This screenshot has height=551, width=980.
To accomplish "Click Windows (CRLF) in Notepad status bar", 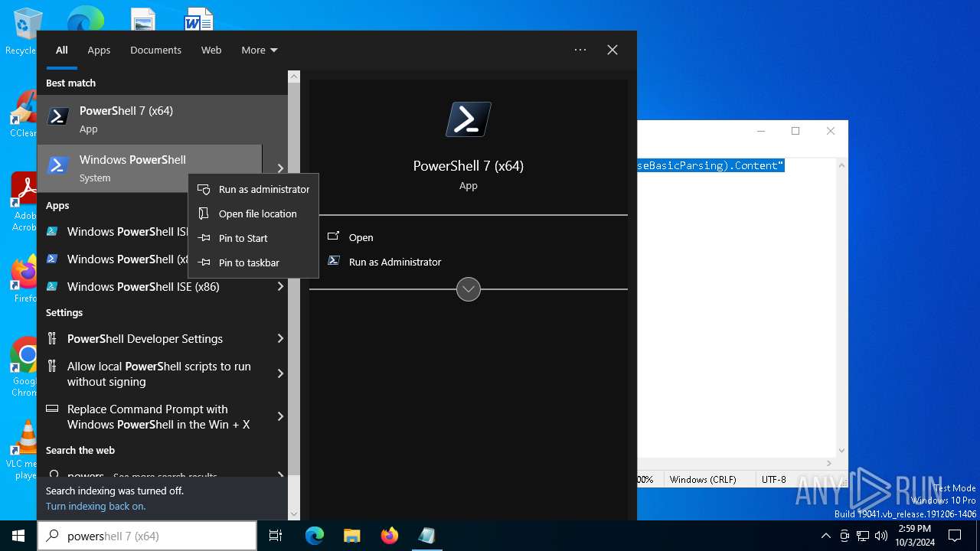I will coord(703,479).
